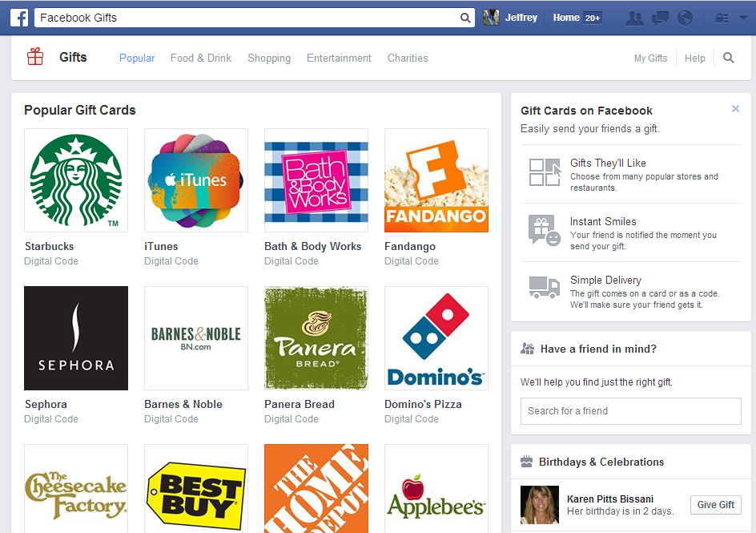Click the 'Gifts They'll Like' heading text

click(608, 163)
